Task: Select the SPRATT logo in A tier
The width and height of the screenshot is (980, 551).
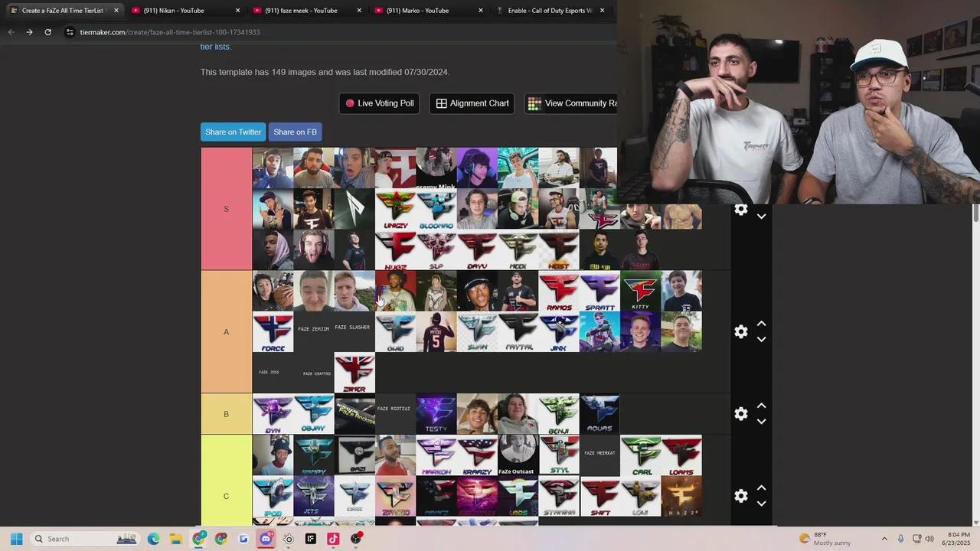Action: click(x=599, y=291)
